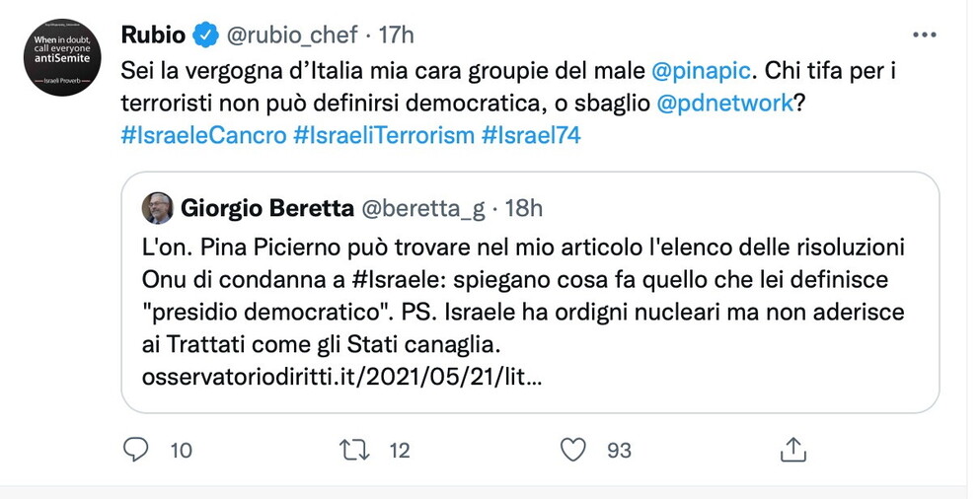Open the more options menu on Rubio's tweet
Viewport: 980px width, 499px height.
(x=924, y=35)
